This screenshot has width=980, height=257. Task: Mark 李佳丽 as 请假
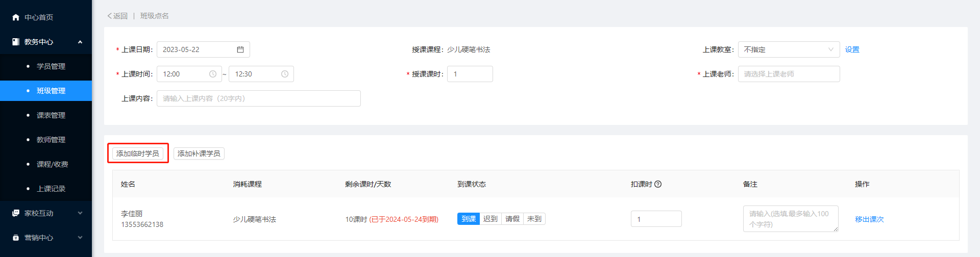512,219
